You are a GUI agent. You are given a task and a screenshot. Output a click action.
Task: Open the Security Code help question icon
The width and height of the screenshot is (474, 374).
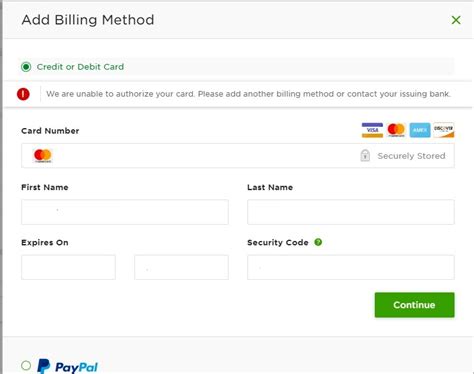[x=318, y=242]
